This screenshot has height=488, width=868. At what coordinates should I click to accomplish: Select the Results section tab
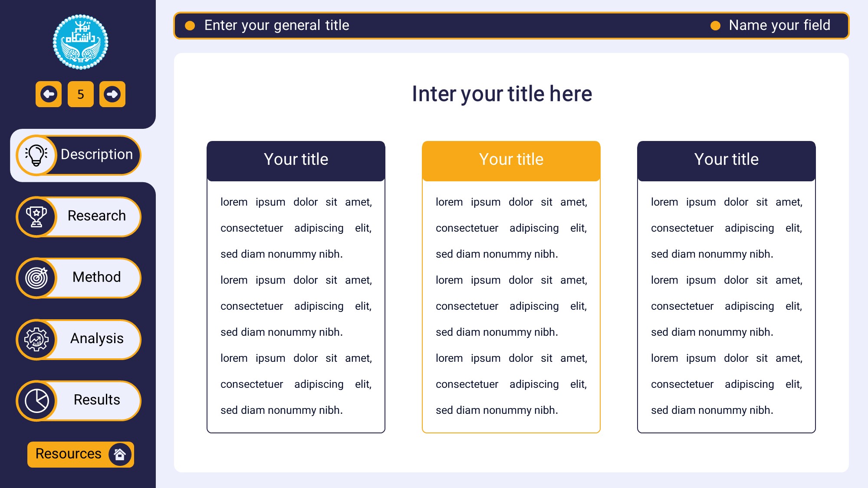(97, 400)
